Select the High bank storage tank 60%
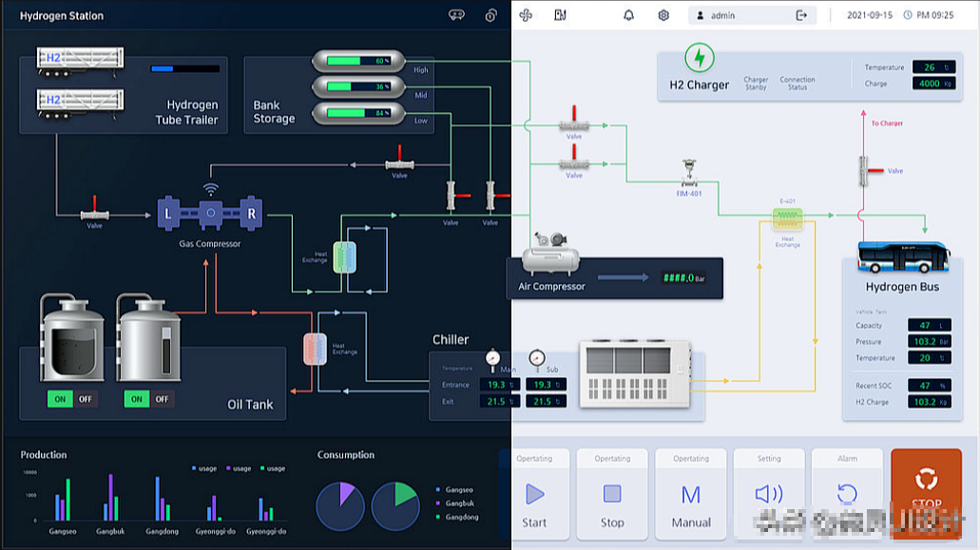 coord(358,61)
